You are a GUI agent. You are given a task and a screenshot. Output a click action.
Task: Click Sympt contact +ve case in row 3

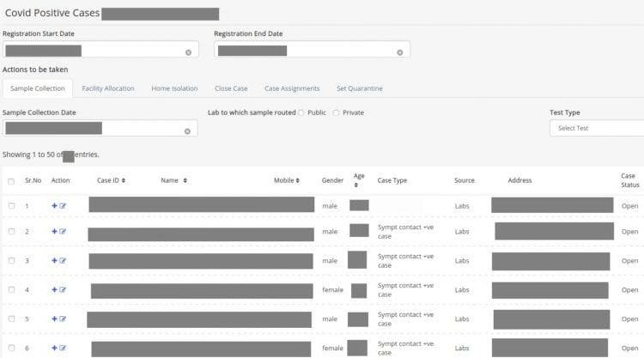405,261
